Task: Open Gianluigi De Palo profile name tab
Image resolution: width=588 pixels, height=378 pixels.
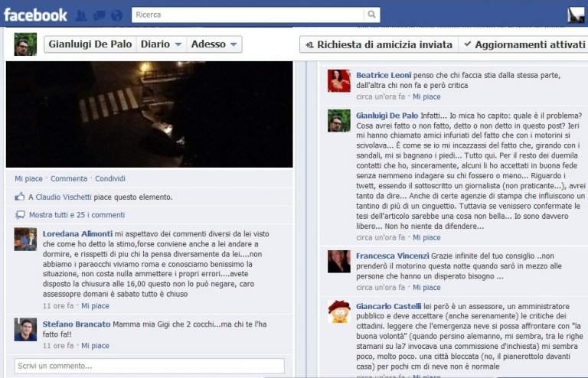Action: (90, 44)
